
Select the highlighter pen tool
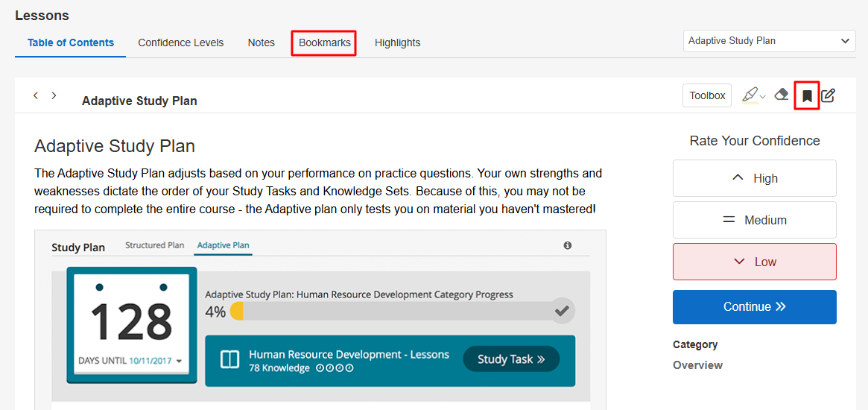click(x=750, y=95)
